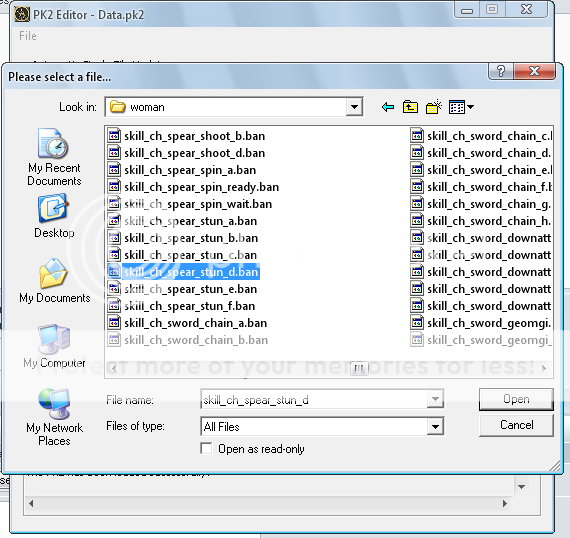
Task: Expand the File name dropdown arrow
Action: [x=435, y=399]
